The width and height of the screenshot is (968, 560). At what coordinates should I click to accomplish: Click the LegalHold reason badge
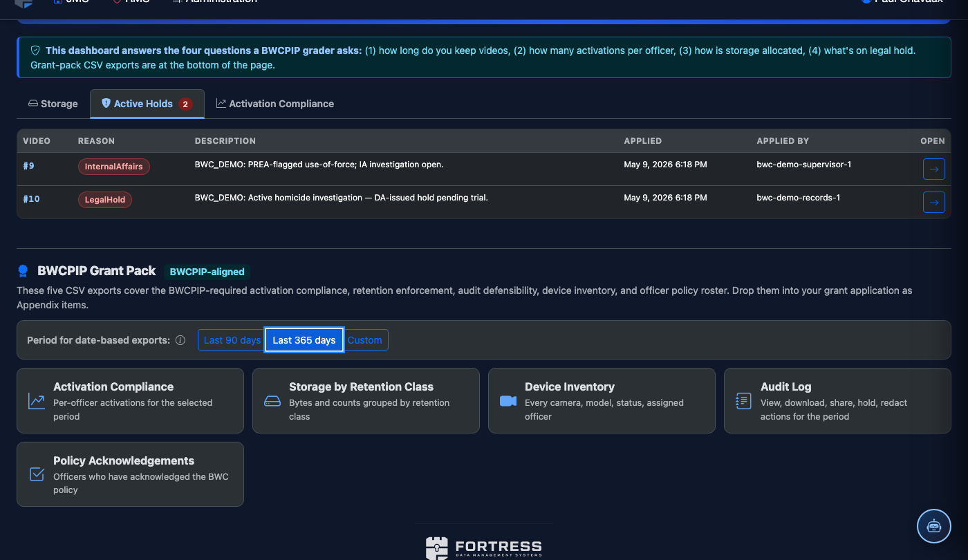click(104, 200)
